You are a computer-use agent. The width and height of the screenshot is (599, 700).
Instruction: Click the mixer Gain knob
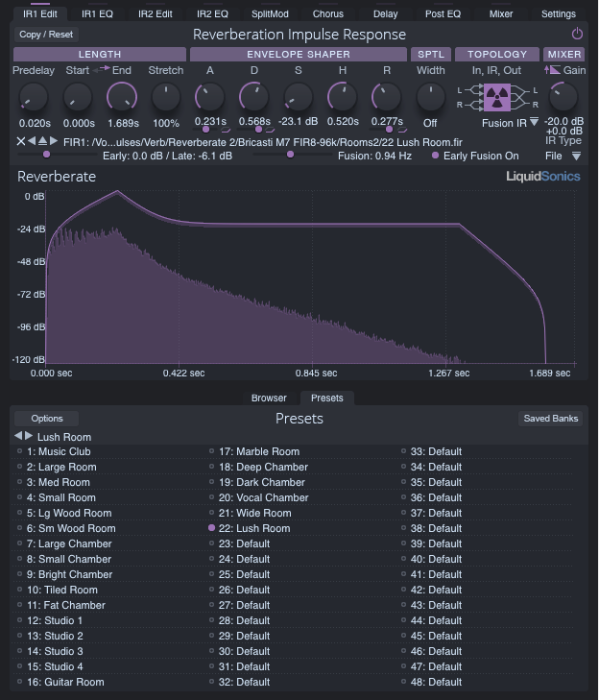(563, 97)
